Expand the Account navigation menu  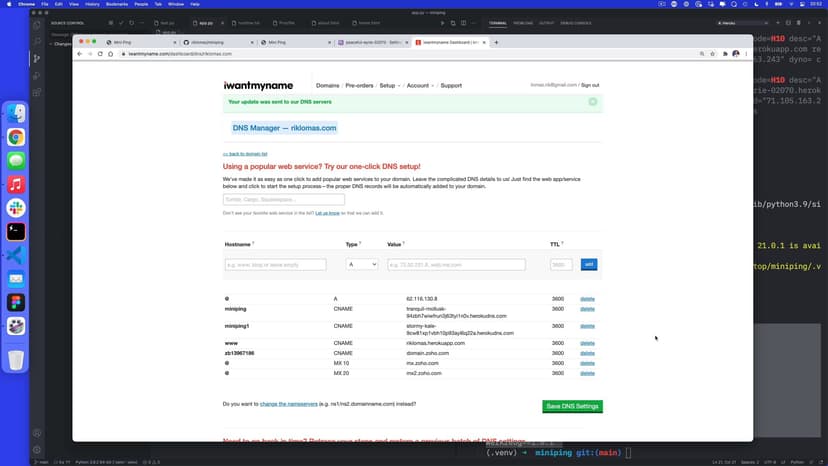[x=419, y=86]
